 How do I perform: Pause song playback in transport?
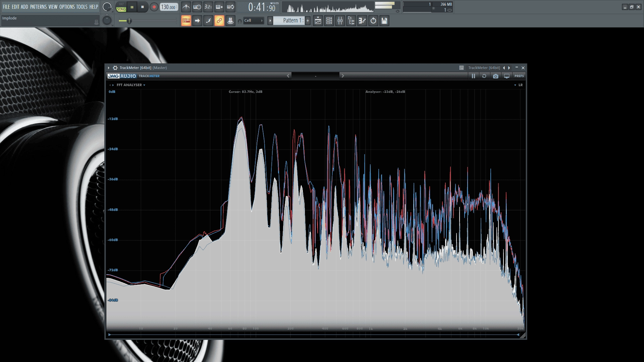(x=132, y=7)
